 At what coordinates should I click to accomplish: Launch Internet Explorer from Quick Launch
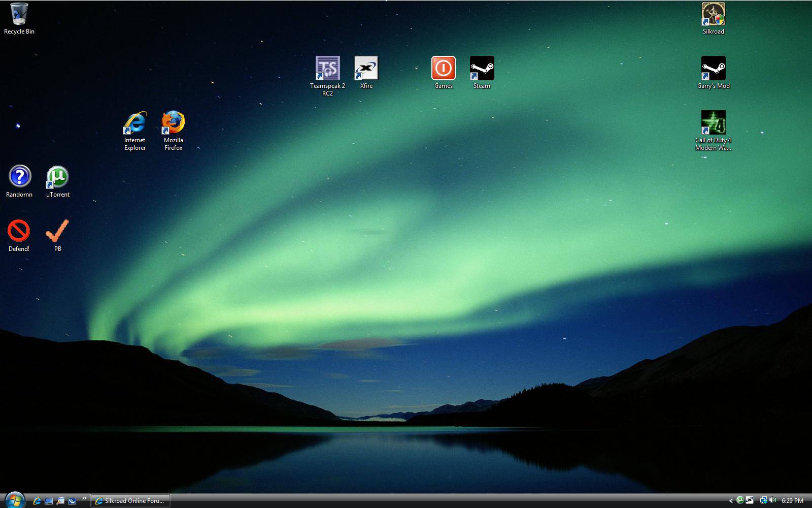pos(37,501)
